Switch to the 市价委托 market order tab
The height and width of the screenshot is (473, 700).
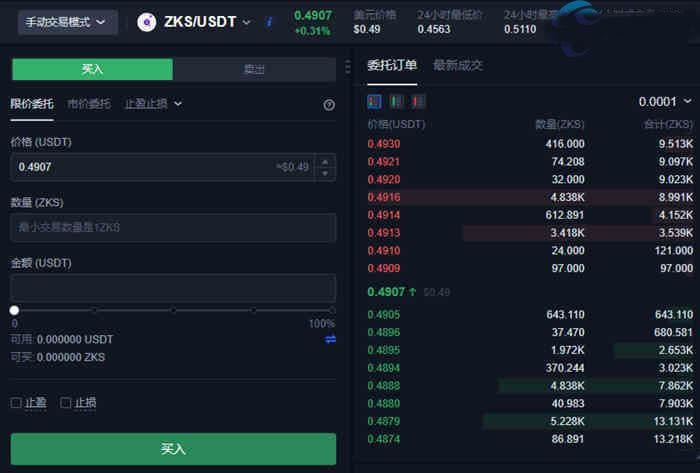[88, 103]
